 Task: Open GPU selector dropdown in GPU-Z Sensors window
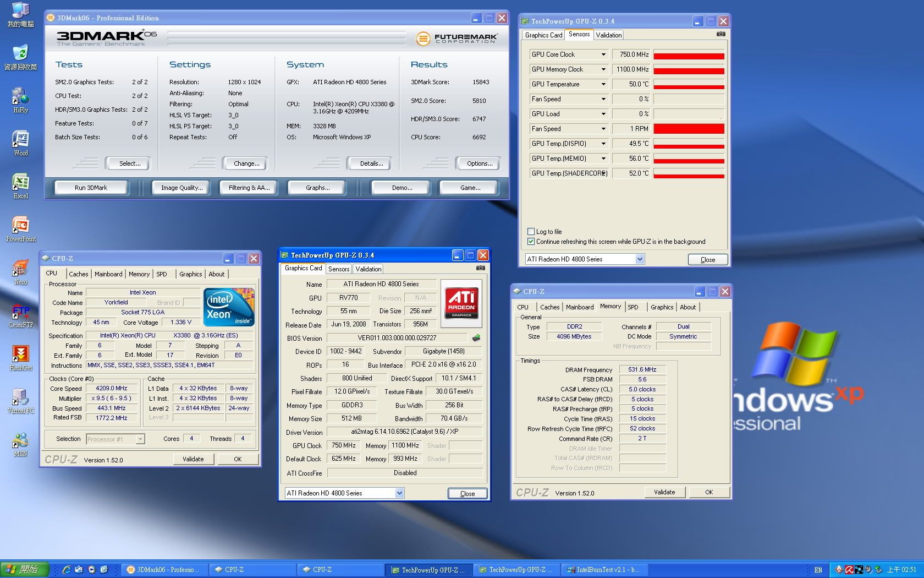click(x=640, y=259)
